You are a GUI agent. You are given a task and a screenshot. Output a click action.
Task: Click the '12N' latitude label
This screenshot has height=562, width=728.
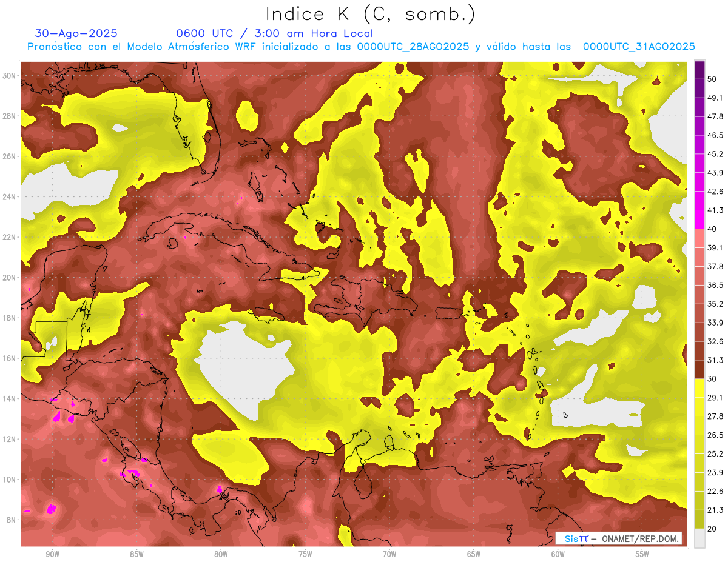tap(9, 440)
